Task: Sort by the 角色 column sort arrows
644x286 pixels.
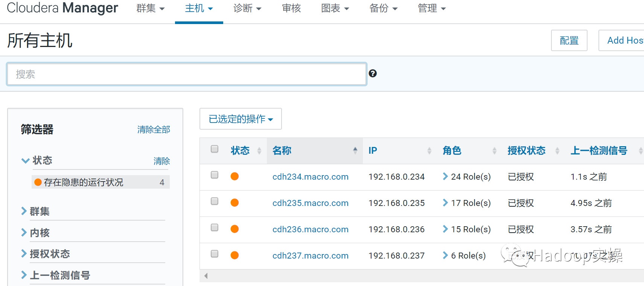Action: (x=494, y=151)
